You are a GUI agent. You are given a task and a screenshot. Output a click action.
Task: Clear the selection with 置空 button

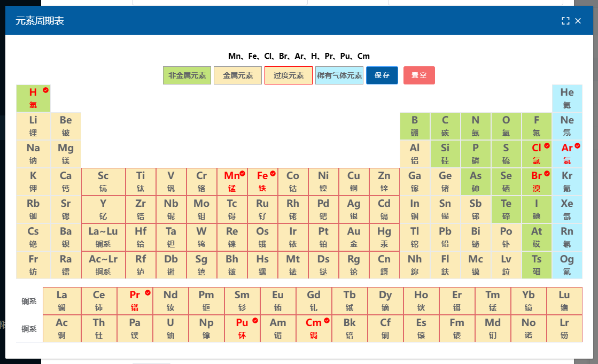click(419, 75)
